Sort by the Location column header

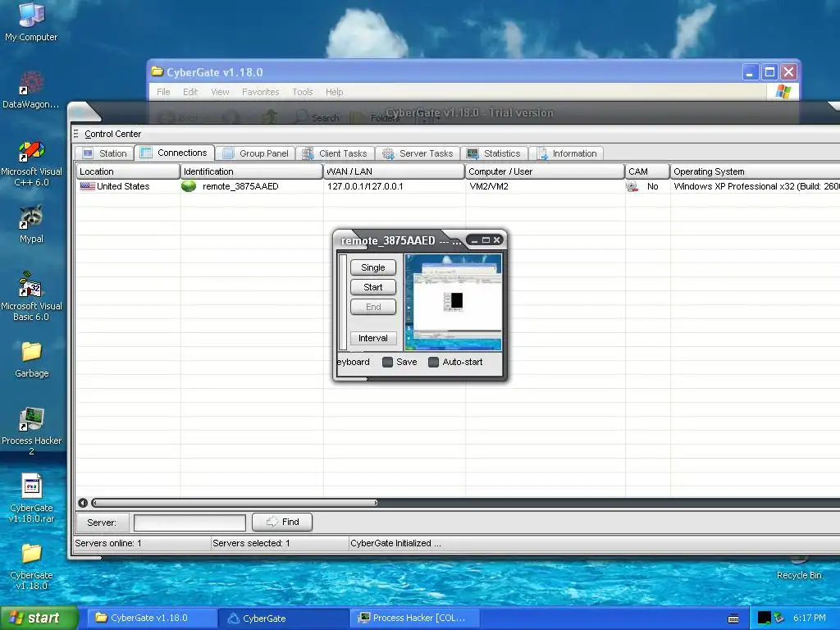tap(127, 171)
